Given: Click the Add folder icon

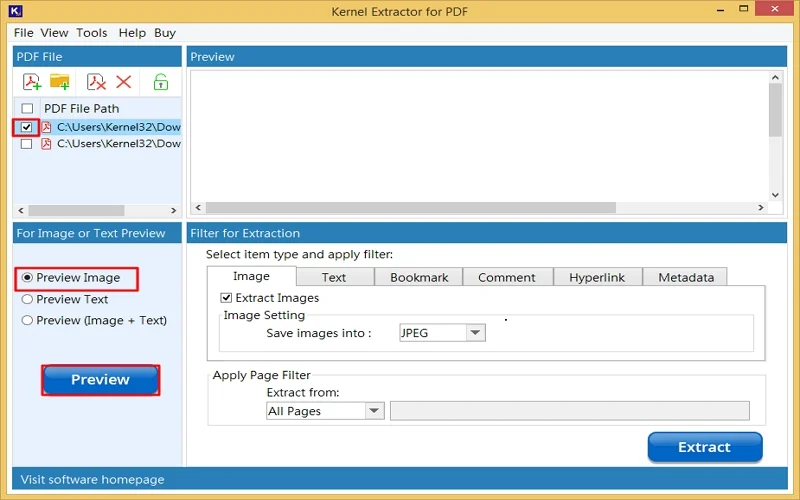Looking at the screenshot, I should 60,82.
